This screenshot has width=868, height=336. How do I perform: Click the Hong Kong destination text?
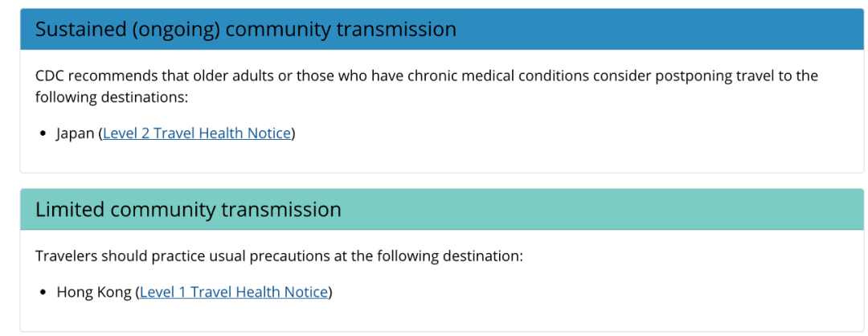[x=93, y=292]
